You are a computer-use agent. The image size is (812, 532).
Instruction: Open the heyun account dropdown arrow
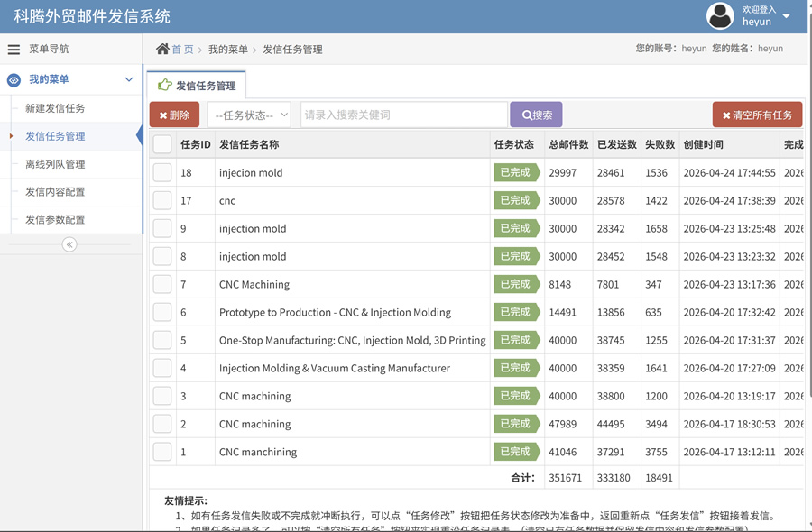pyautogui.click(x=787, y=16)
